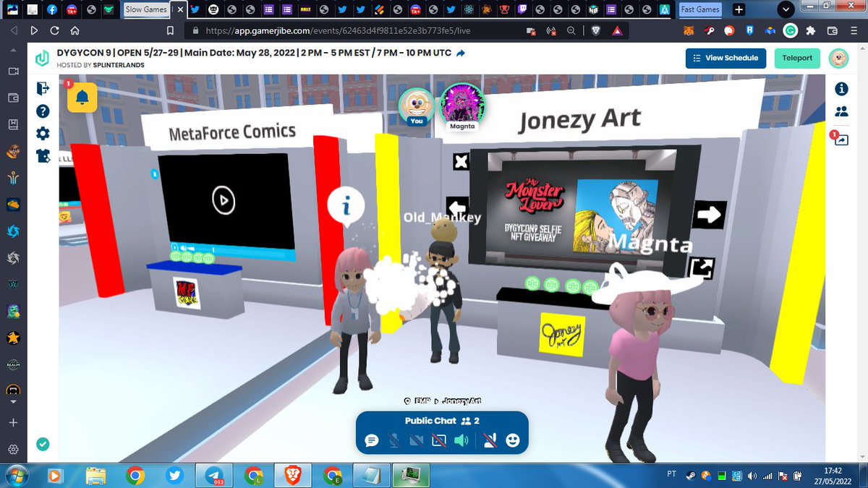Open the notifications bell

click(82, 97)
